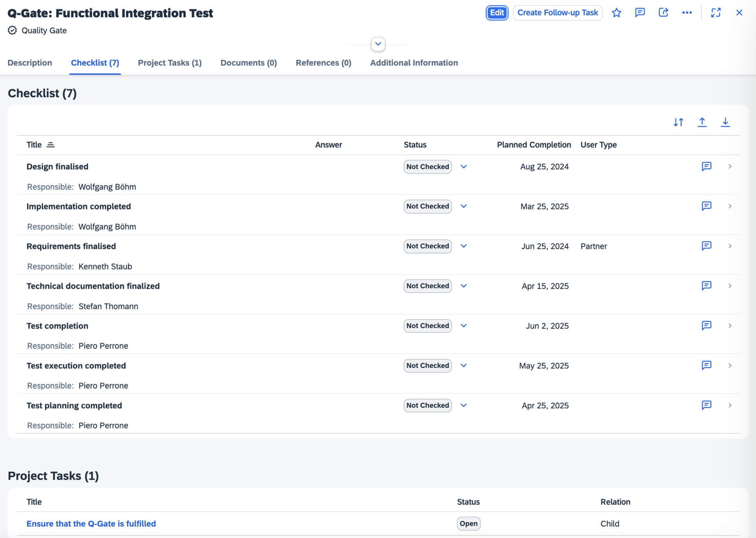Viewport: 756px width, 538px height.
Task: Open details arrow for Implementation completed row
Action: pyautogui.click(x=730, y=206)
